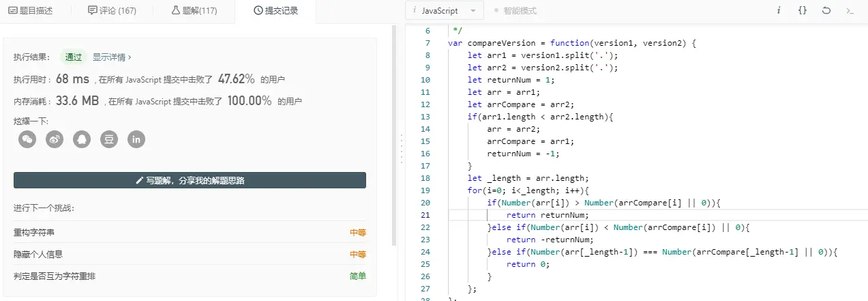Share result via LinkedIn icon
Image resolution: width=868 pixels, height=301 pixels.
coord(136,139)
